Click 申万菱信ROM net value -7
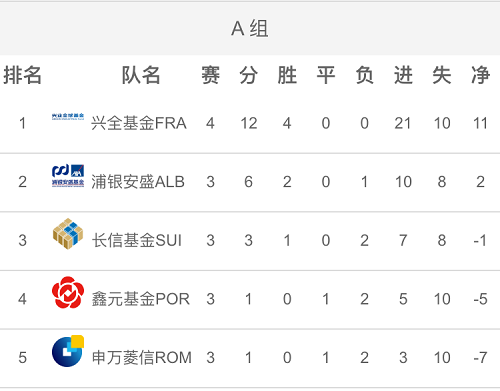500x391 pixels. pos(480,358)
